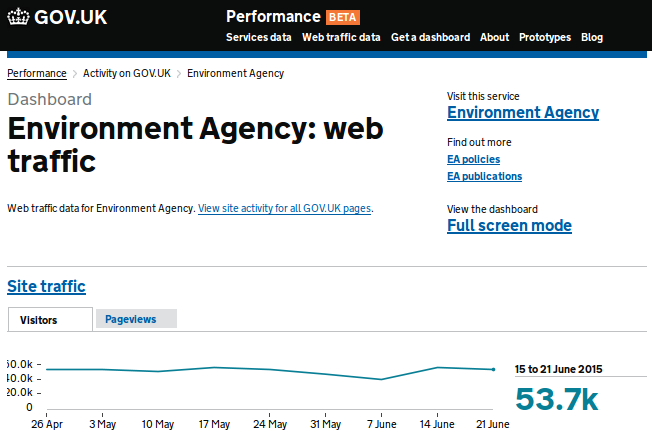The height and width of the screenshot is (446, 652).
Task: Click the orange BETA badge
Action: click(x=343, y=17)
